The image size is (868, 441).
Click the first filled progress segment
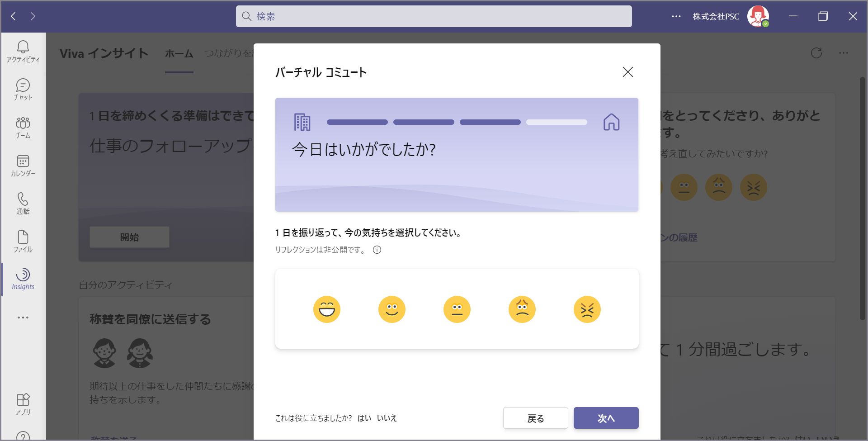(357, 122)
